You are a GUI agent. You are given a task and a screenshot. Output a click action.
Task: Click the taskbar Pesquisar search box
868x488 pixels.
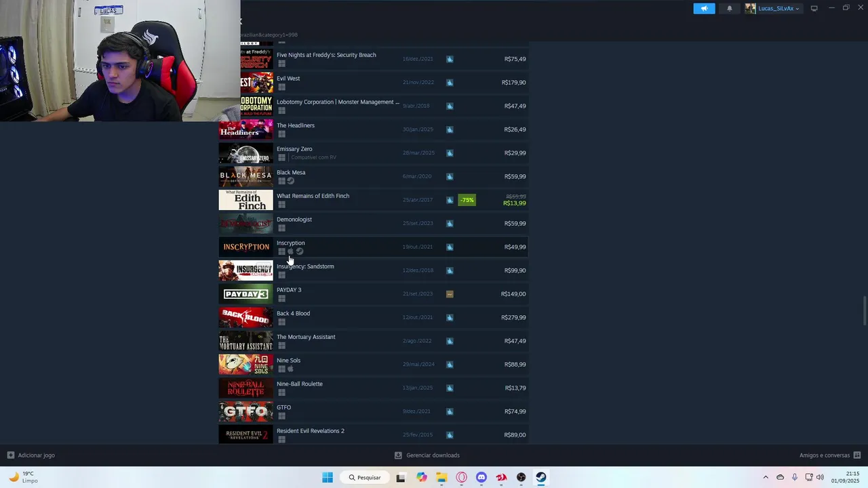(x=364, y=477)
